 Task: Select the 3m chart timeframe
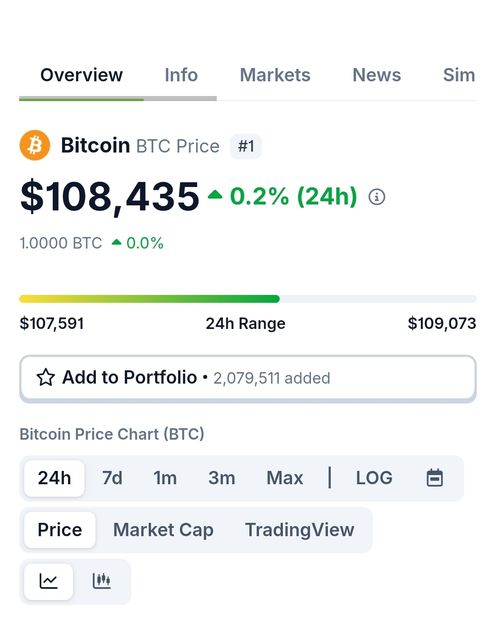click(222, 478)
